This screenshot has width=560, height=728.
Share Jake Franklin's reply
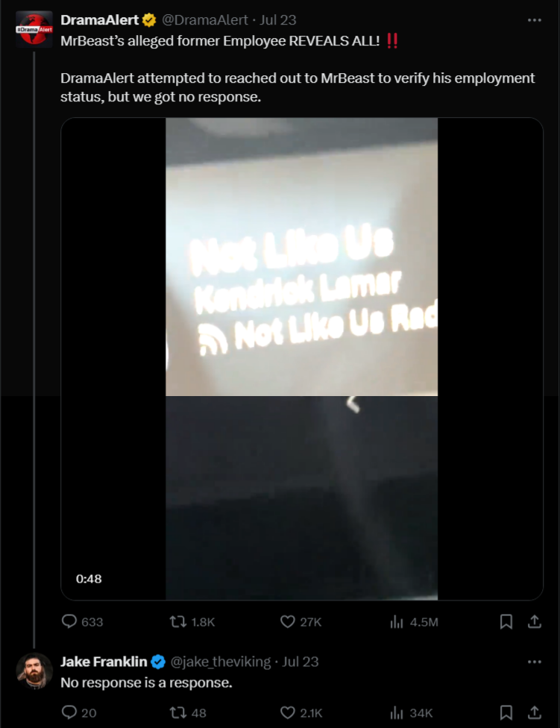tap(535, 712)
